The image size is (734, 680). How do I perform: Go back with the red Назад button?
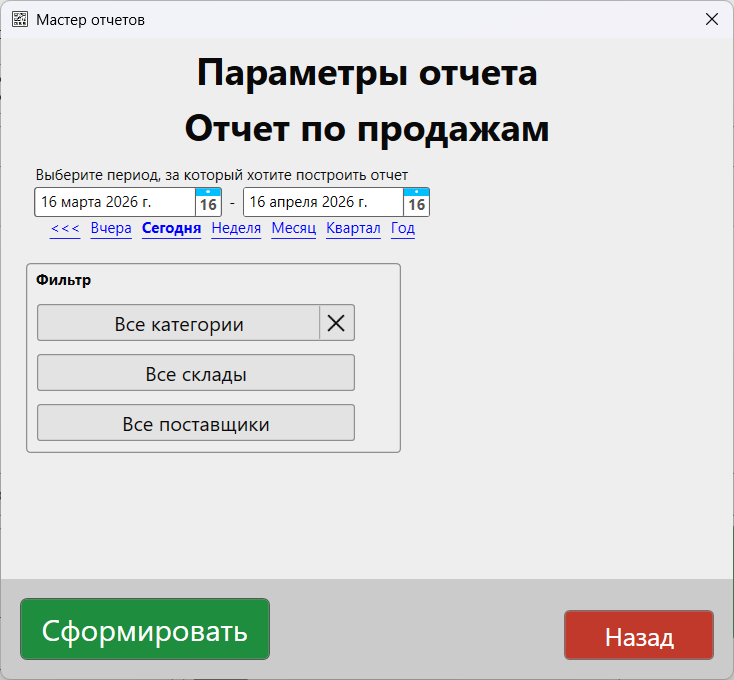[638, 636]
